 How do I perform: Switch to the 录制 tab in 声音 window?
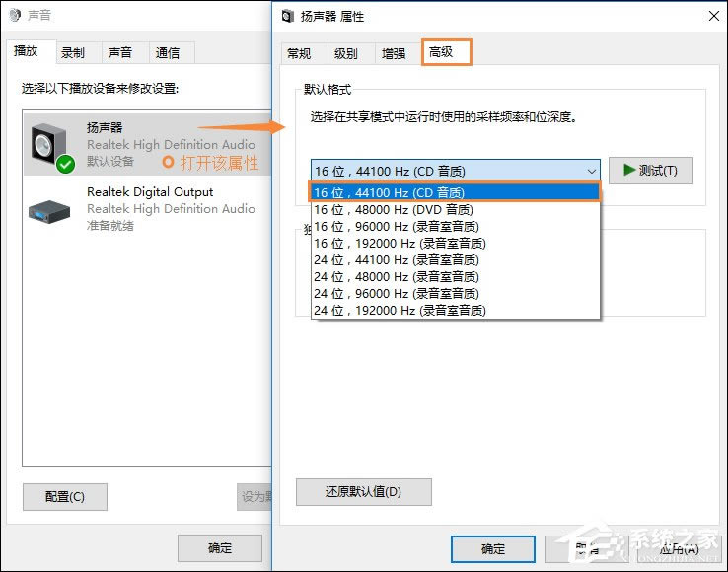point(78,53)
